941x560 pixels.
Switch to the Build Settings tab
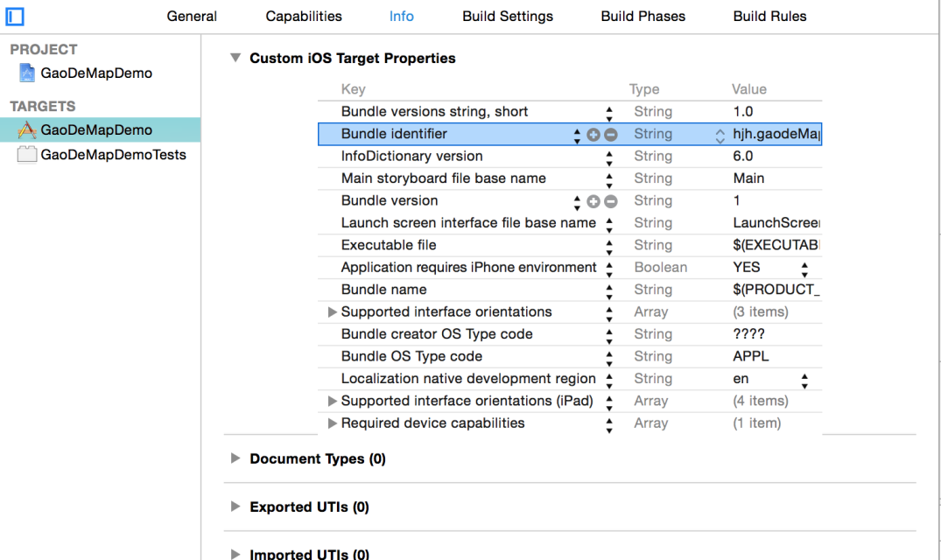(508, 17)
